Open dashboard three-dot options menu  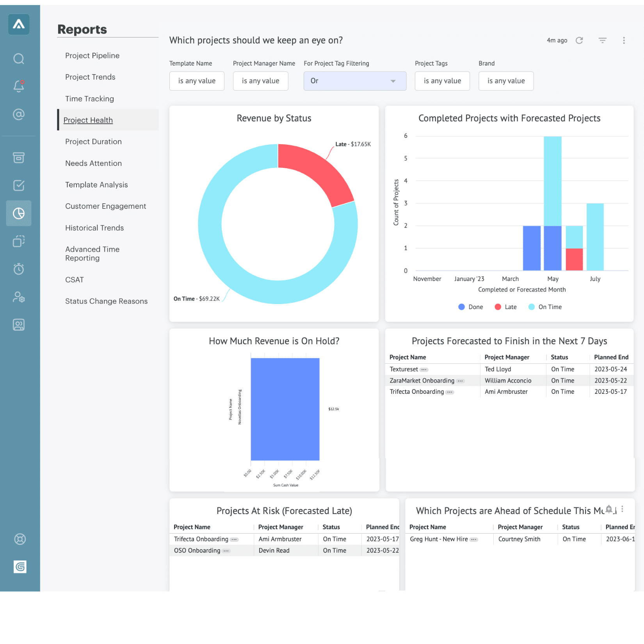624,41
